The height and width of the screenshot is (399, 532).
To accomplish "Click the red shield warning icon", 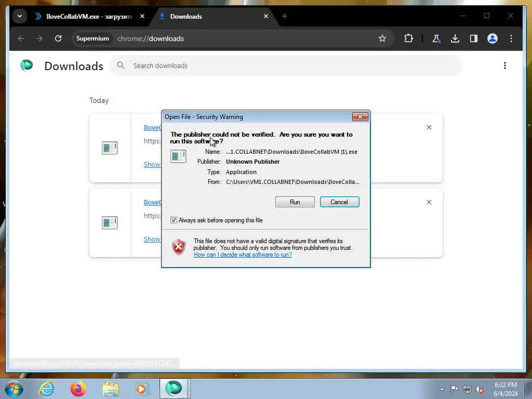I will point(179,247).
